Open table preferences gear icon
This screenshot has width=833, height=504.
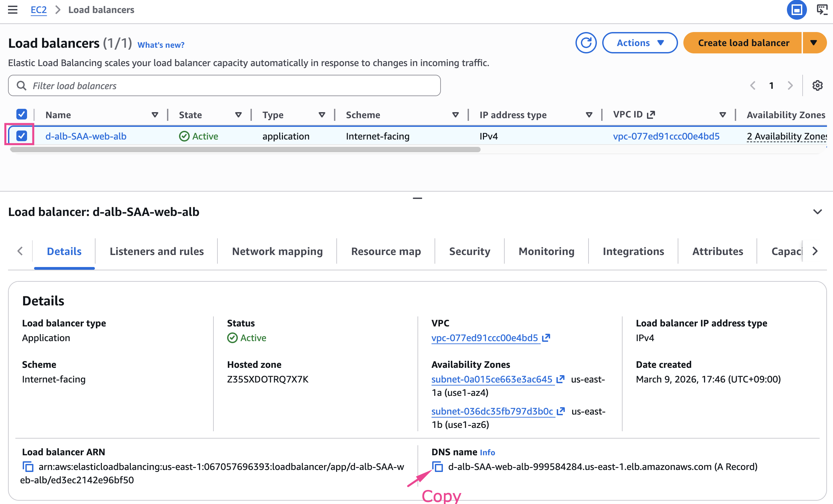pyautogui.click(x=817, y=85)
